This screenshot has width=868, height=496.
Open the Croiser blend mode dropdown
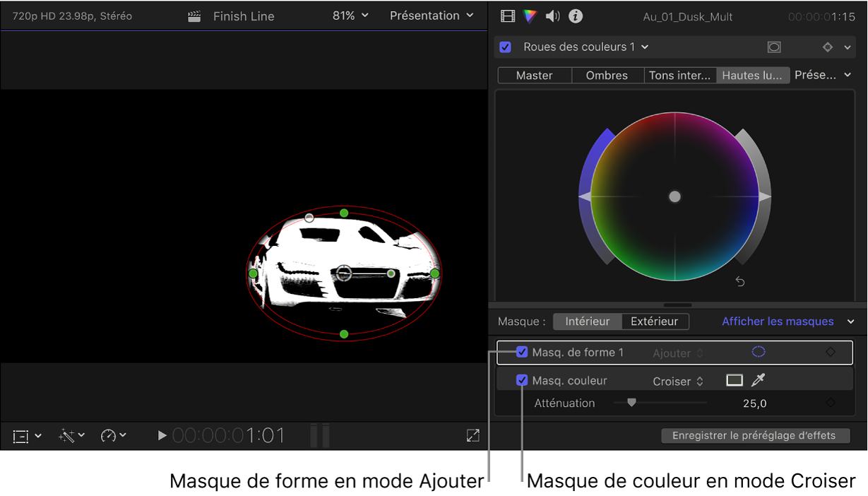click(x=677, y=380)
